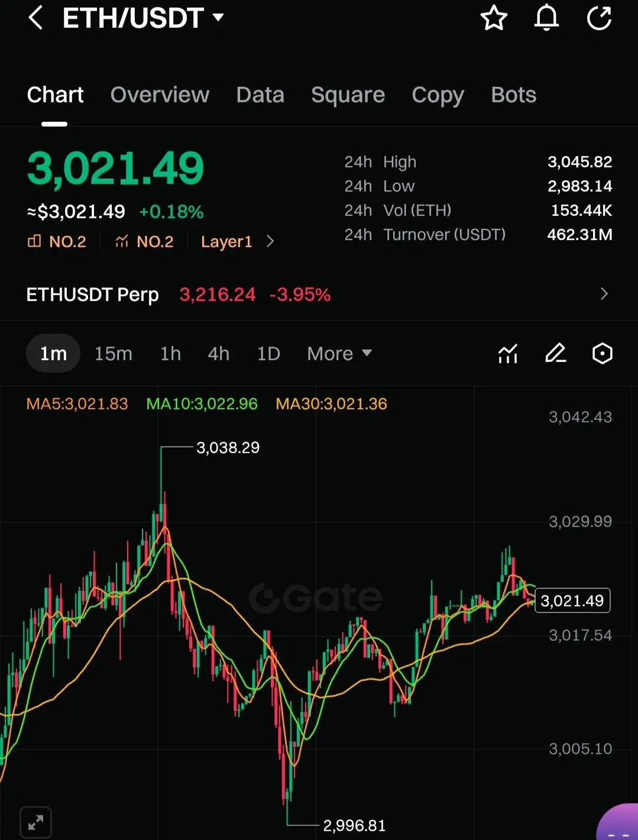638x840 pixels.
Task: Expand the Layer1 tags chevron
Action: 270,241
